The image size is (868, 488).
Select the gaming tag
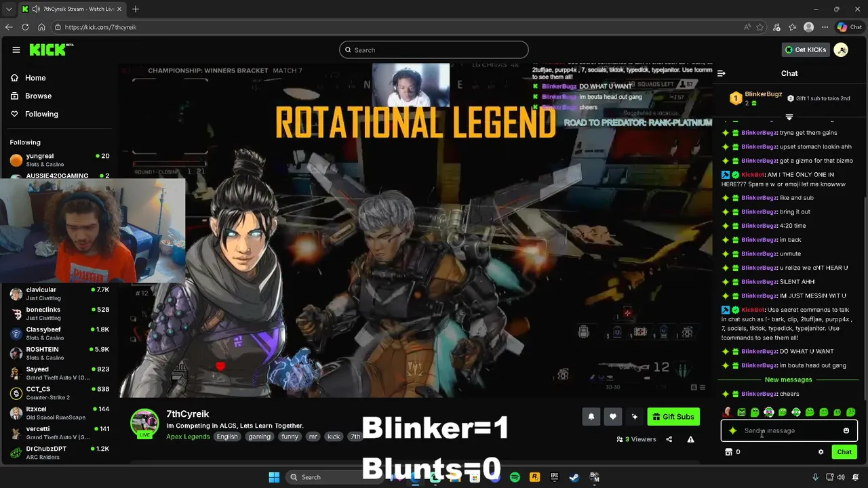point(259,436)
